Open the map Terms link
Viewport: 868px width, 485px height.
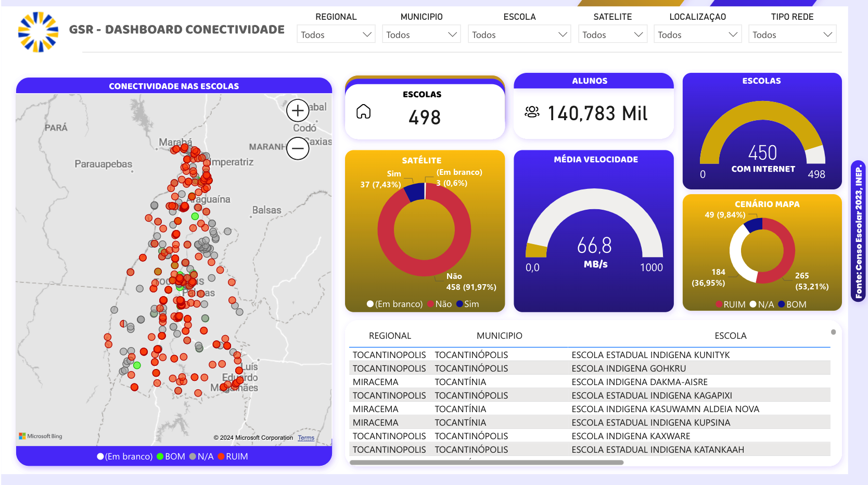[x=306, y=438]
